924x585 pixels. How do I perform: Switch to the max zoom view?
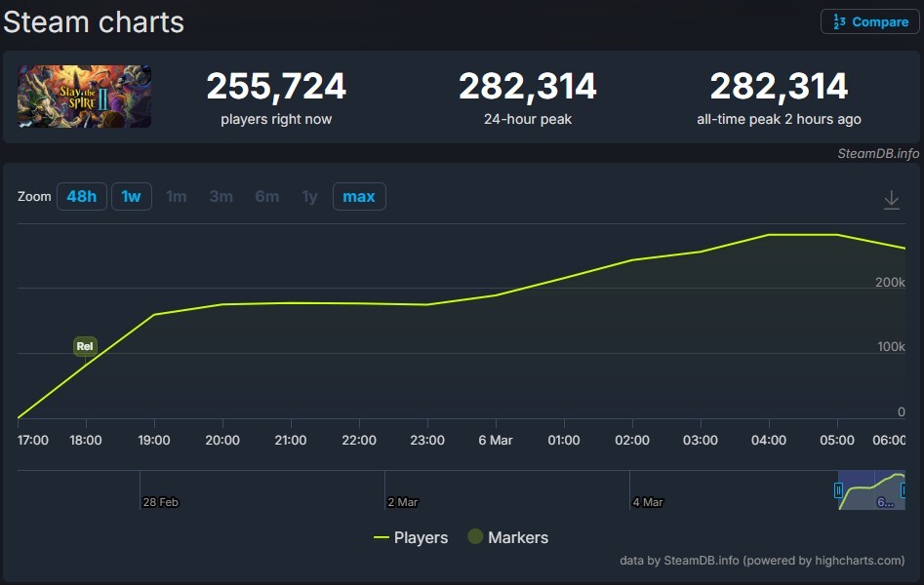coord(359,196)
